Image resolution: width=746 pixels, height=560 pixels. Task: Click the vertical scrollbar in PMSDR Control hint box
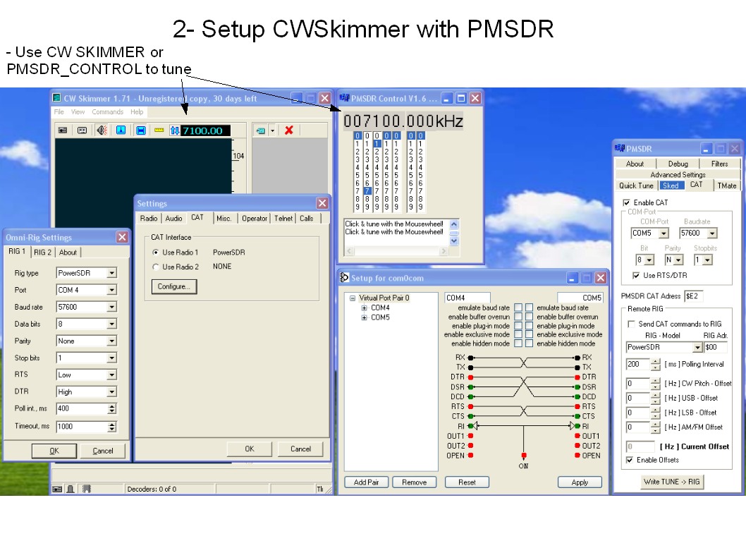(x=454, y=232)
